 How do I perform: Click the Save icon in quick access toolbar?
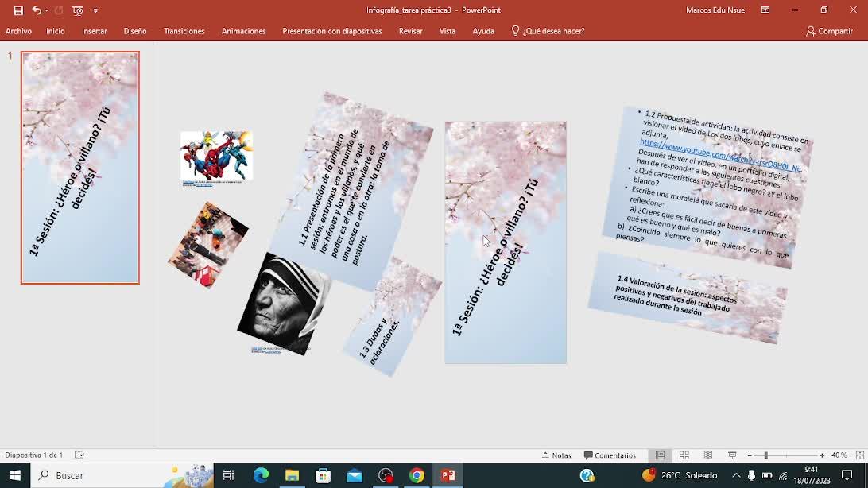(18, 10)
